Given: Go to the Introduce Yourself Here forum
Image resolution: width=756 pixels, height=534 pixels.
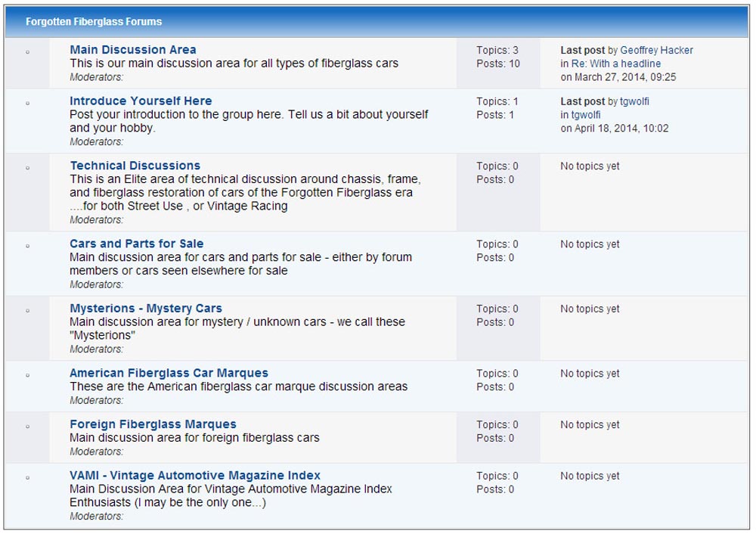Looking at the screenshot, I should pyautogui.click(x=141, y=101).
